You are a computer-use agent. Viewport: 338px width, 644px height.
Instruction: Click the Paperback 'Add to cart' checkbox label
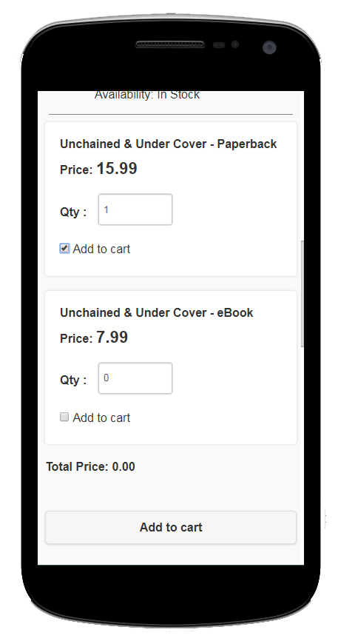point(101,249)
